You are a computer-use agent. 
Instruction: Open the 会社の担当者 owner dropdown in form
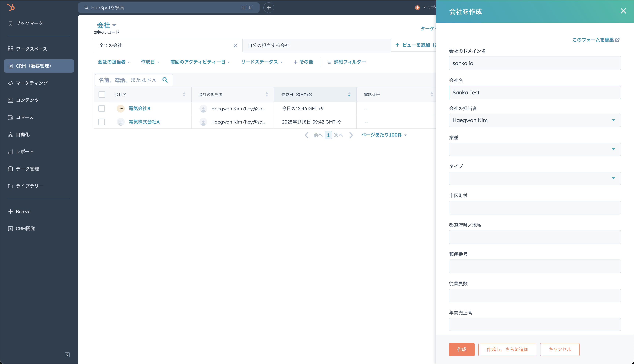(x=535, y=120)
